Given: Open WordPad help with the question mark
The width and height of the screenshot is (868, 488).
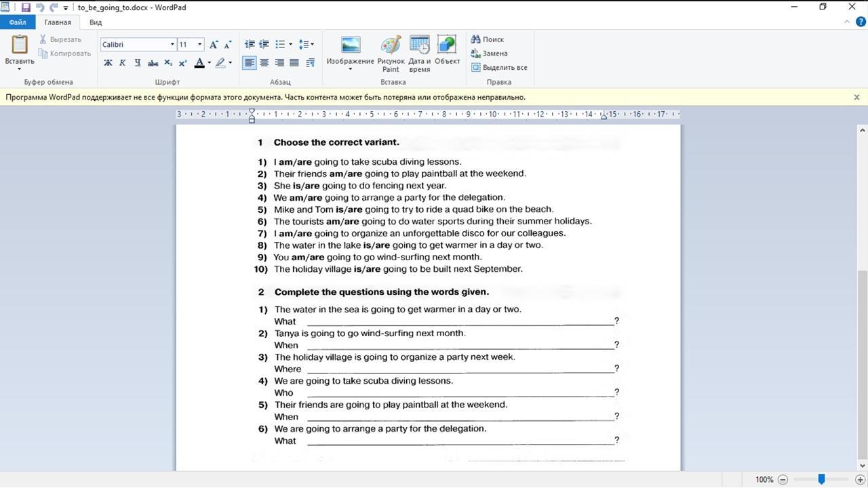Looking at the screenshot, I should point(861,22).
